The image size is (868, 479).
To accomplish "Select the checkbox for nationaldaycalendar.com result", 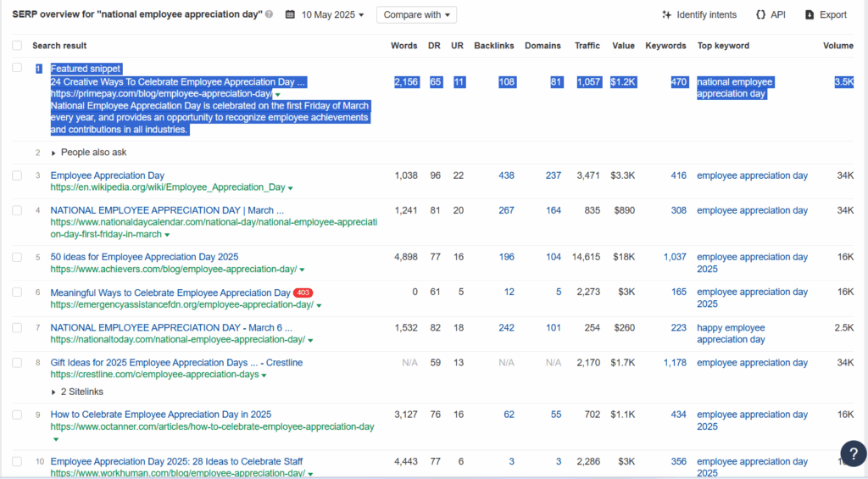I will [17, 210].
